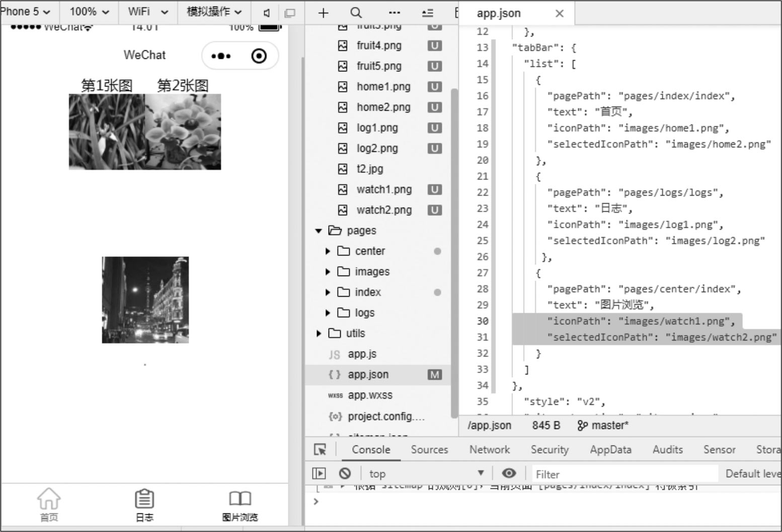Screen dimensions: 782x532
Task: Click the night city street image
Action: (x=145, y=300)
